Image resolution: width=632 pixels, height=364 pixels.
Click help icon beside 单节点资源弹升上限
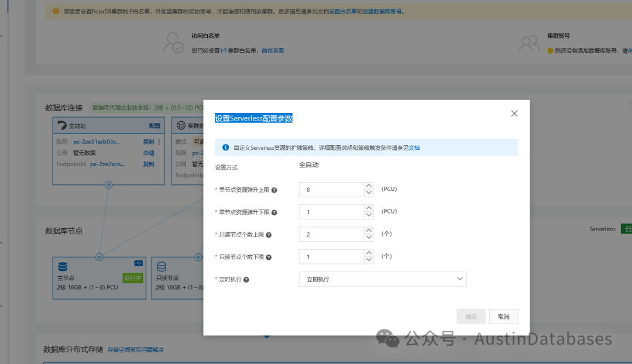point(274,190)
